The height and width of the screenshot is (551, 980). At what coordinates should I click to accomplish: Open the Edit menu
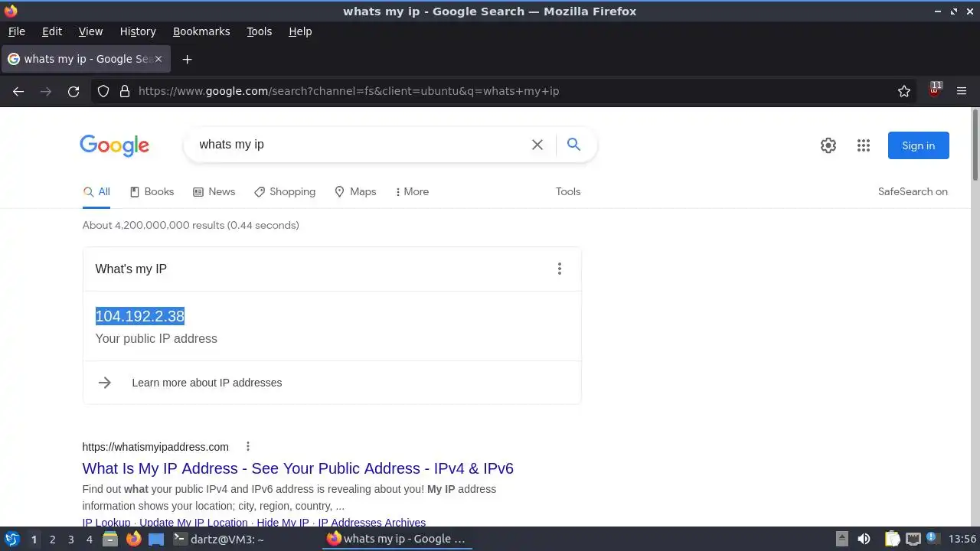click(x=52, y=31)
